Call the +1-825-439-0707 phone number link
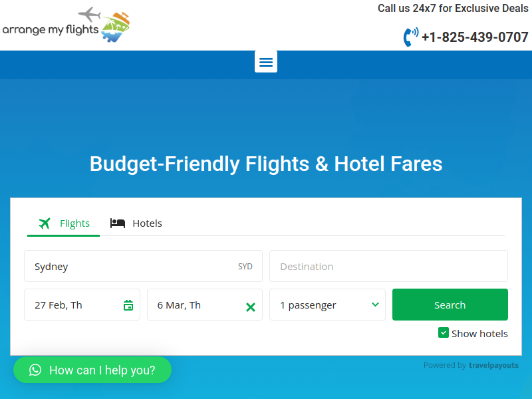This screenshot has height=399, width=532. [475, 37]
